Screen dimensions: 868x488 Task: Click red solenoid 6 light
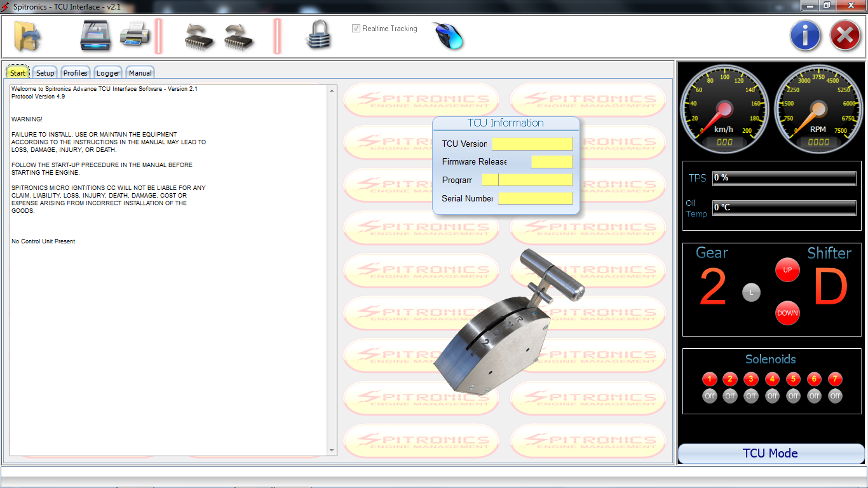(x=814, y=379)
